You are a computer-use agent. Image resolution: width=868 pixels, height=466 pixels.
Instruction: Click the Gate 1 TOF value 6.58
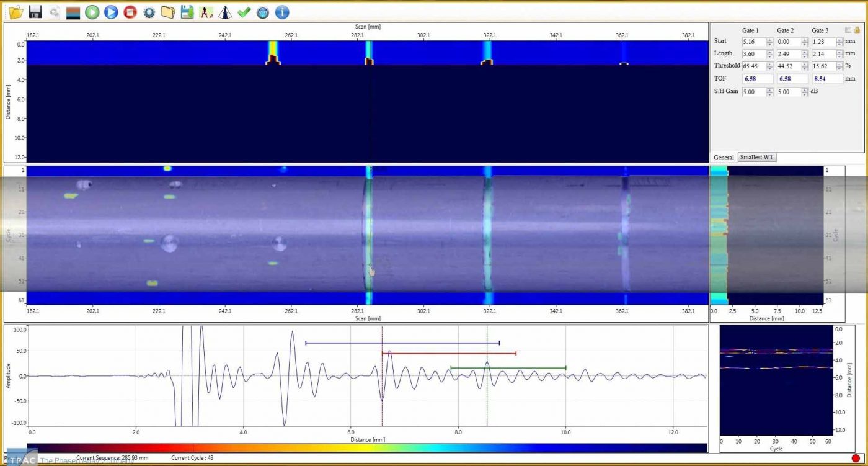758,79
